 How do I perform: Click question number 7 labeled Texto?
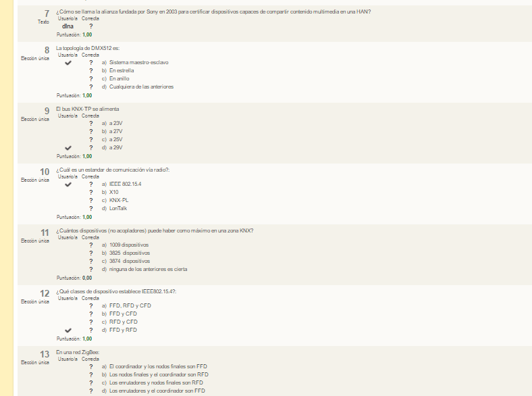[47, 14]
